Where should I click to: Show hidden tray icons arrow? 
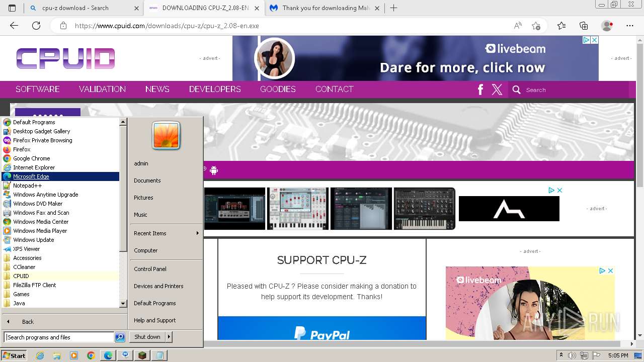click(x=561, y=355)
